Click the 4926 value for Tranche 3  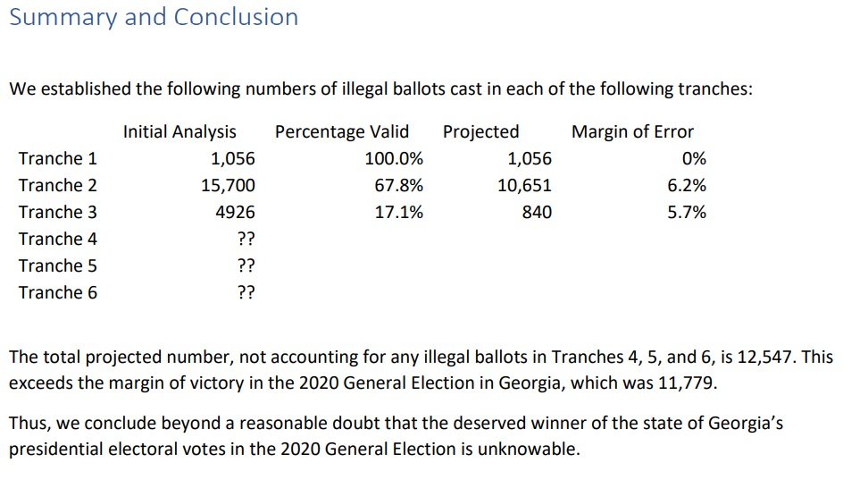click(236, 213)
